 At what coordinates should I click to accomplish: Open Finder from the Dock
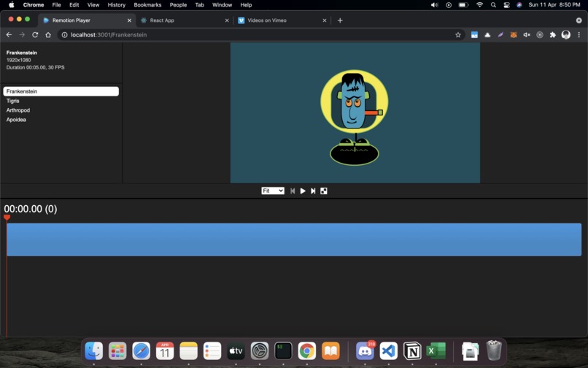point(94,351)
